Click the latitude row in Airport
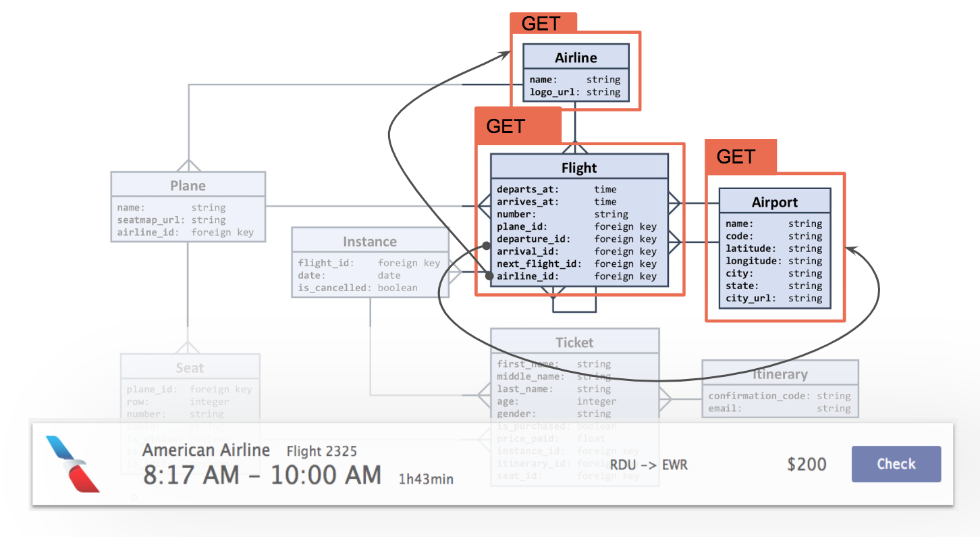 click(775, 249)
